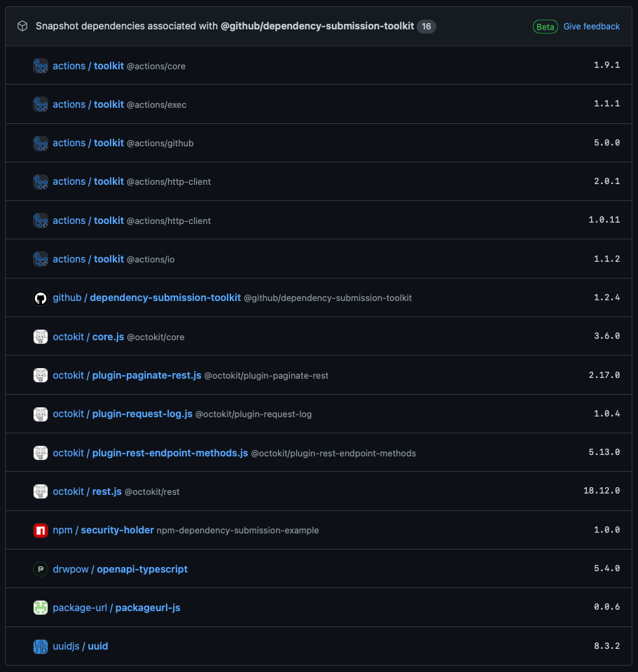Image resolution: width=638 pixels, height=672 pixels.
Task: Click the octokit avatar beside plugin-request-log.js
Action: click(x=41, y=414)
